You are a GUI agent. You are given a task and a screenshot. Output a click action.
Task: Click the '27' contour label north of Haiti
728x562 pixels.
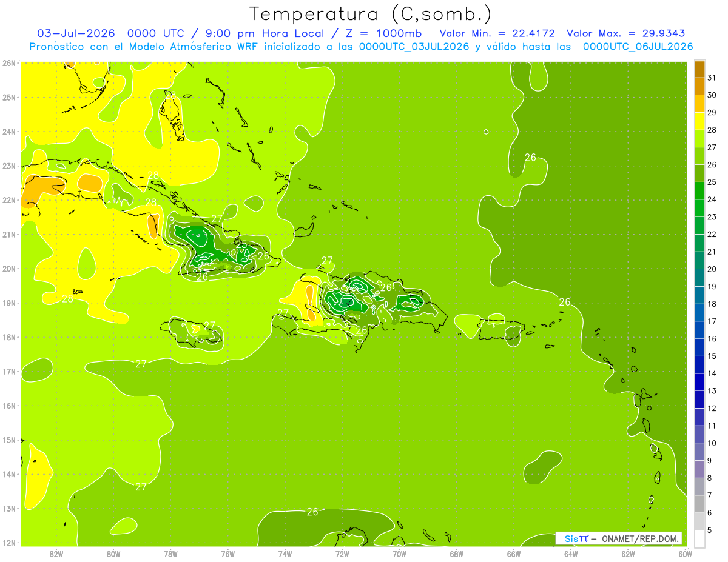click(327, 261)
